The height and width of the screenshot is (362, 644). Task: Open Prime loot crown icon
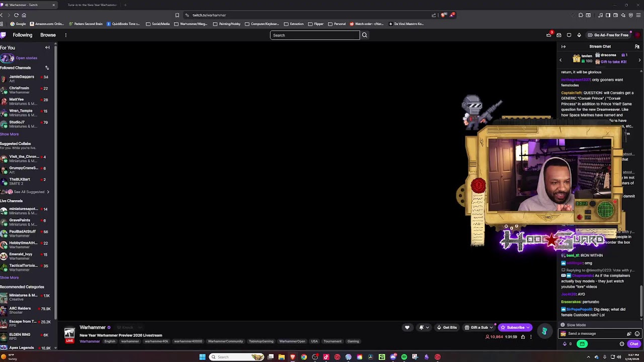click(x=549, y=35)
